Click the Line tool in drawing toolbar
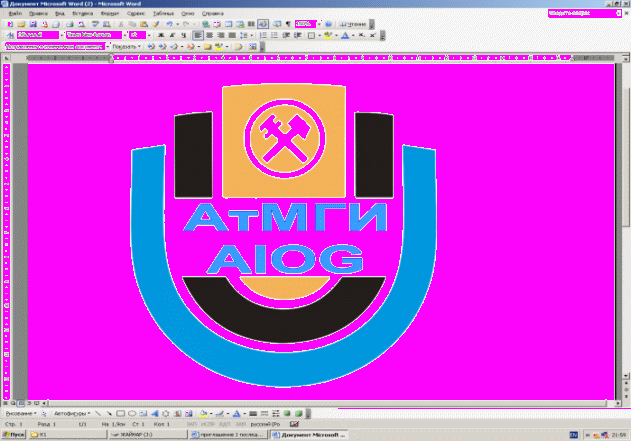Viewport: 631px width, 441px height. click(x=97, y=413)
